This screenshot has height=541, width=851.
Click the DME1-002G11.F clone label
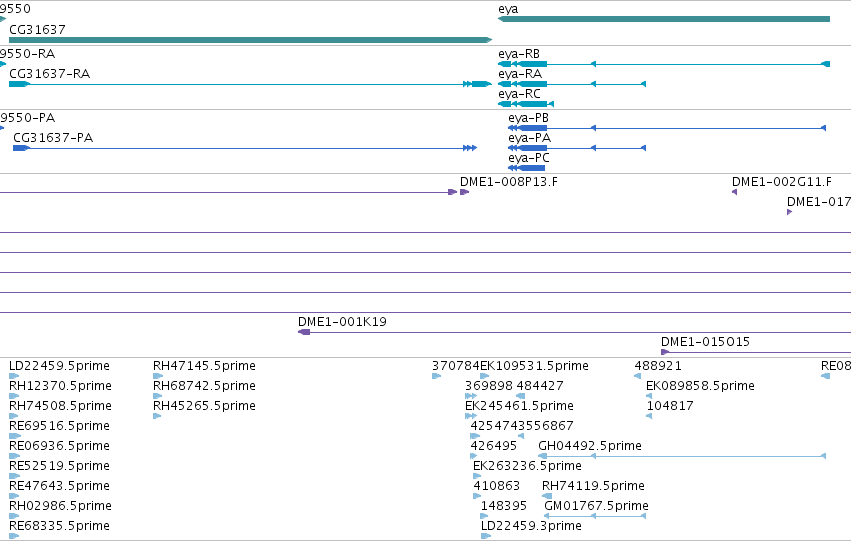[x=782, y=182]
